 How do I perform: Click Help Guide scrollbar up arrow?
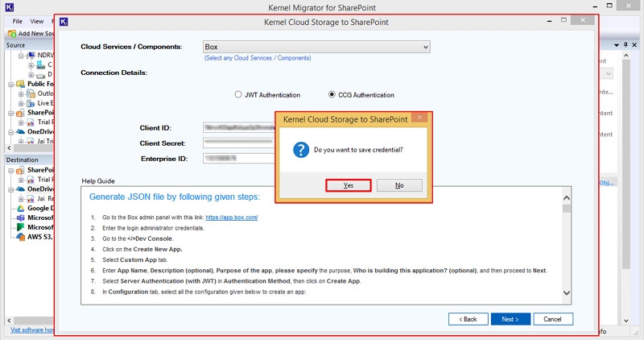tap(567, 198)
